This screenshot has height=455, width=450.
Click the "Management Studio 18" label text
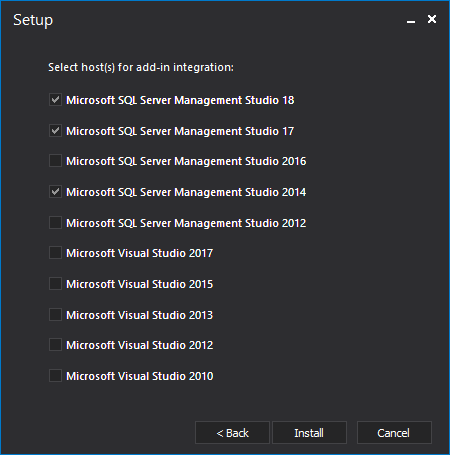tap(234, 100)
